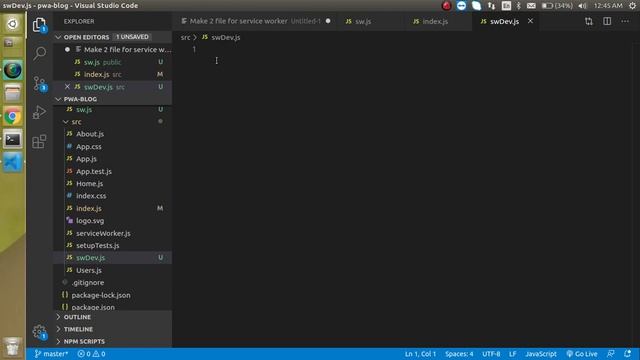640x360 pixels.
Task: Open the mail indicator in the top panel
Action: pyautogui.click(x=531, y=6)
